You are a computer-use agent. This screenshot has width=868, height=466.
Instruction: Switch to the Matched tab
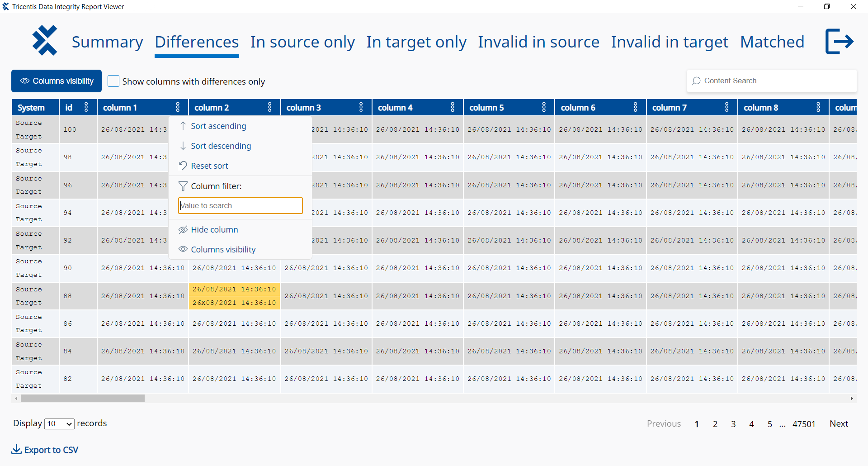(772, 42)
